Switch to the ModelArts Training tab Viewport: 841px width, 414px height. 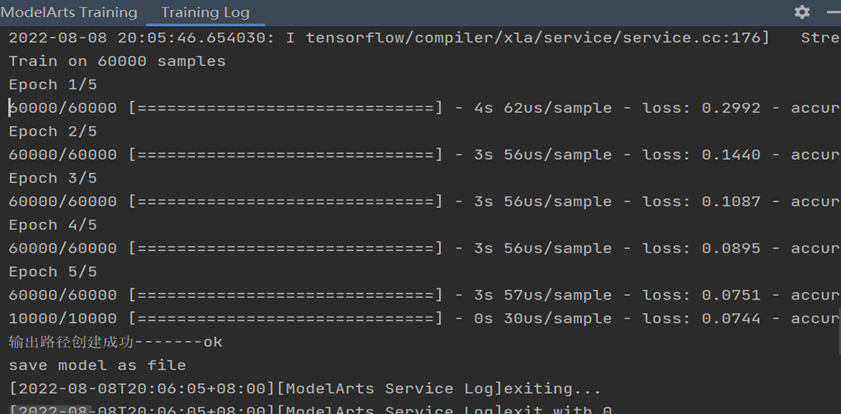(x=69, y=13)
